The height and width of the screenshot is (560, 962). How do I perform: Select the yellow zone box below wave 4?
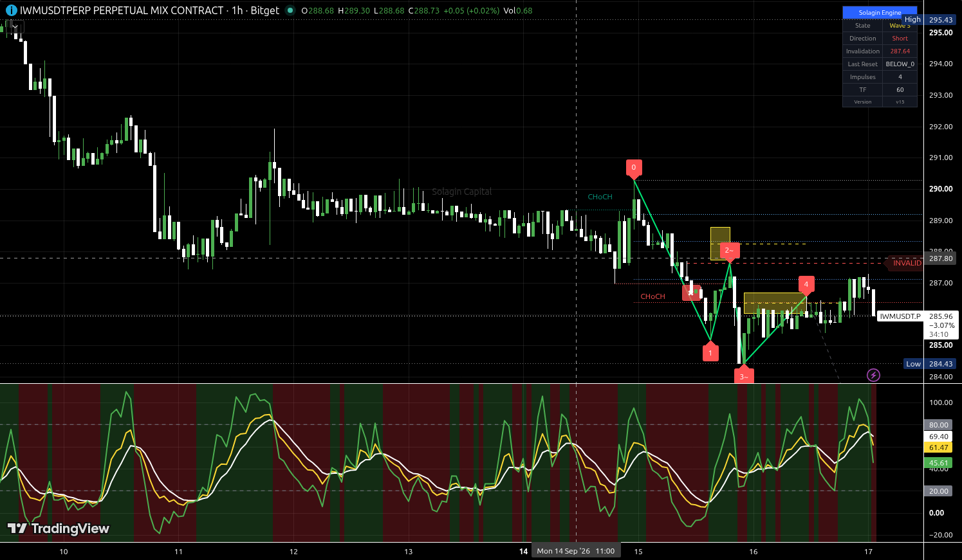click(775, 303)
